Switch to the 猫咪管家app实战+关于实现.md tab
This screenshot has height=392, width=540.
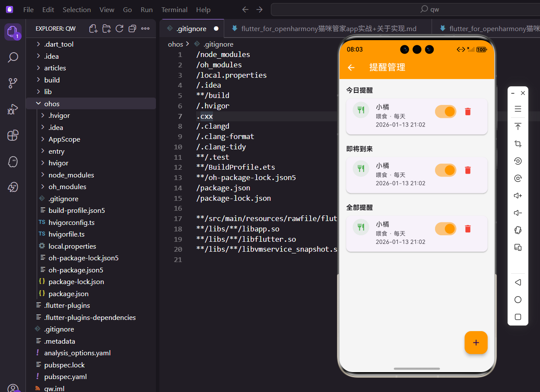pyautogui.click(x=328, y=28)
